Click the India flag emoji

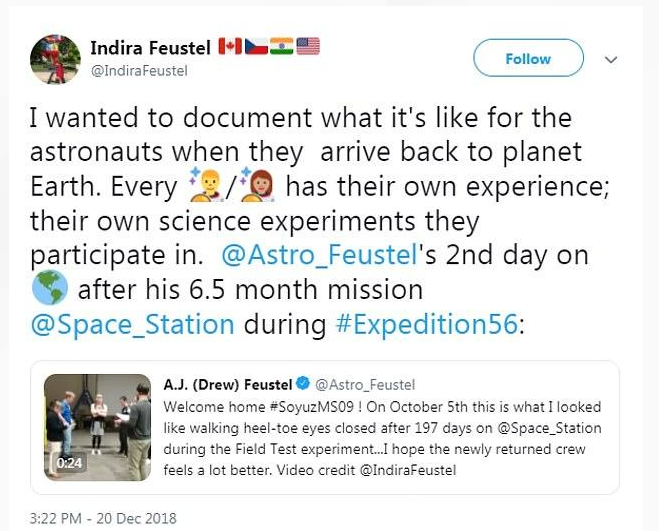pyautogui.click(x=282, y=47)
